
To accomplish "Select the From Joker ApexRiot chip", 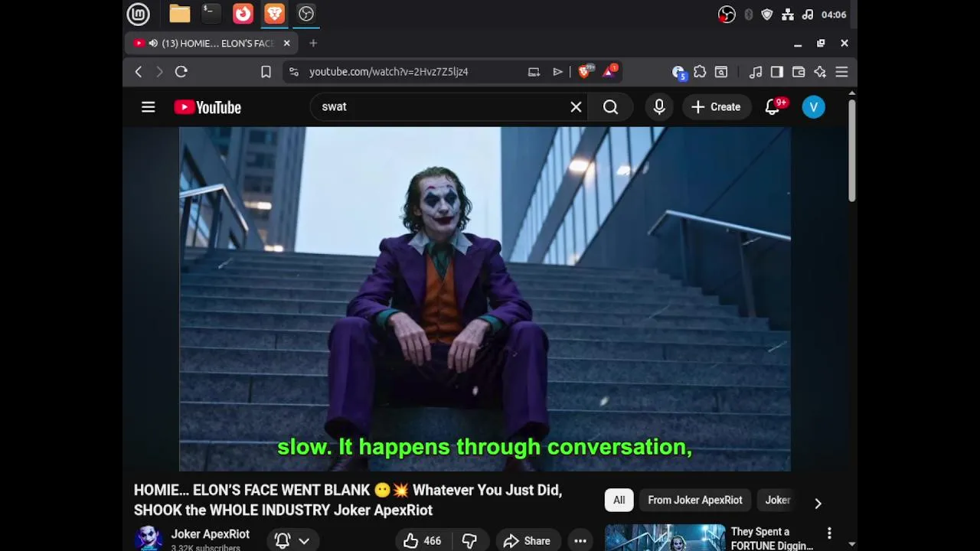I will click(x=695, y=500).
